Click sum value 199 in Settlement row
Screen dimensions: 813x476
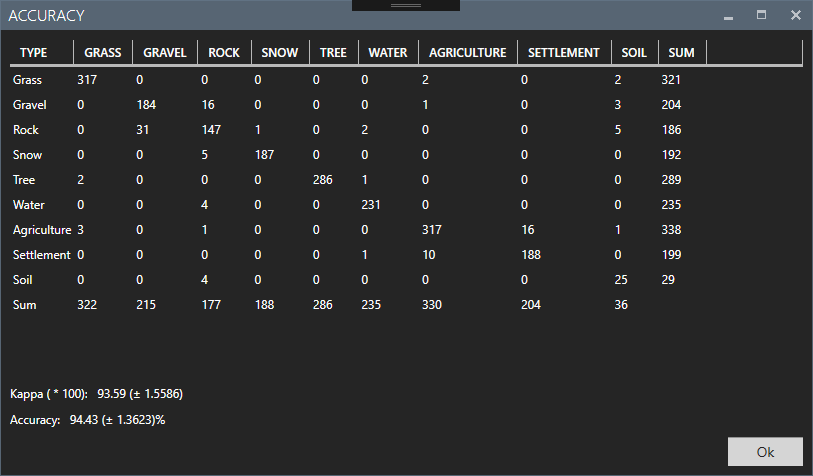pos(671,255)
